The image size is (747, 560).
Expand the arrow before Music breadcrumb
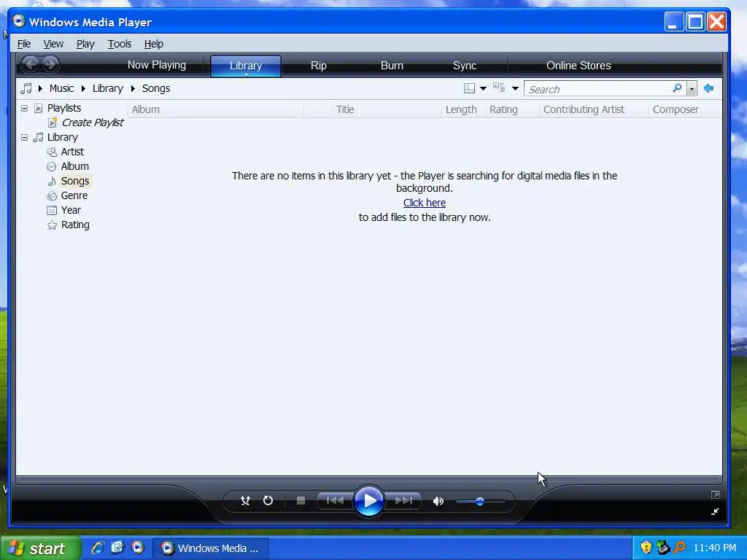[x=41, y=88]
